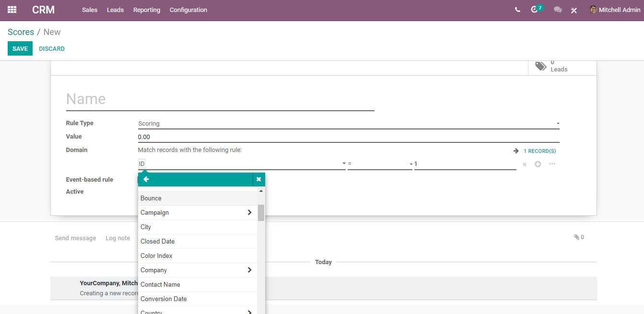
Task: Open the 1 RECORD(S) link
Action: [x=539, y=151]
